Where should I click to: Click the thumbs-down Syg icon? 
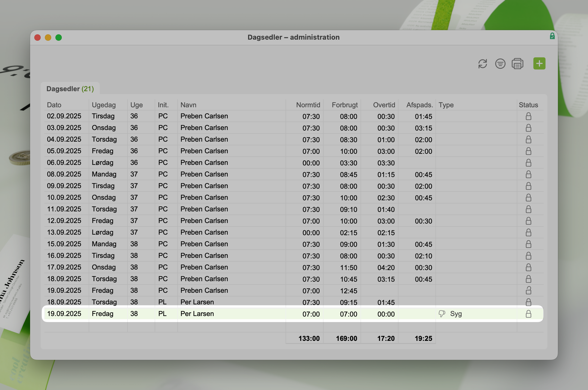[x=442, y=314]
